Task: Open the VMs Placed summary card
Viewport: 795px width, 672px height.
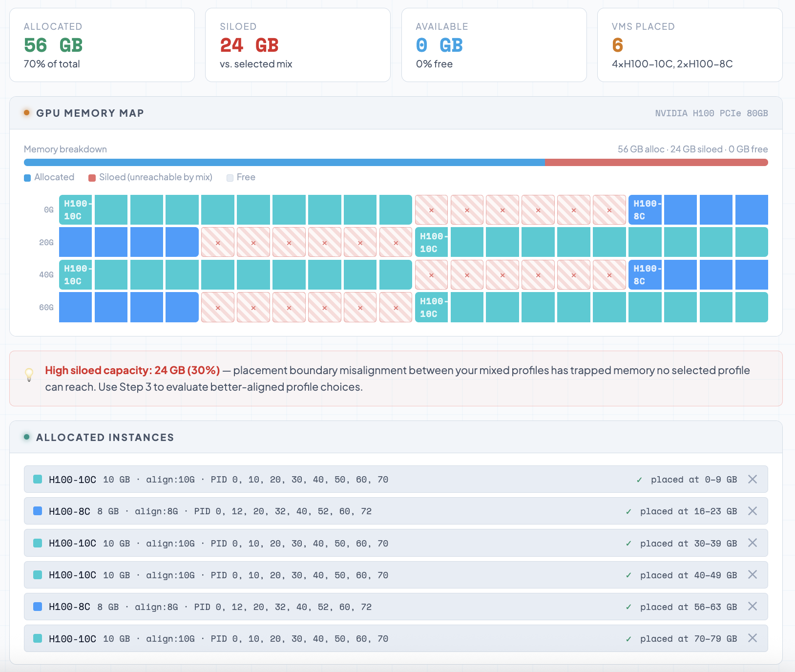Action: 690,45
